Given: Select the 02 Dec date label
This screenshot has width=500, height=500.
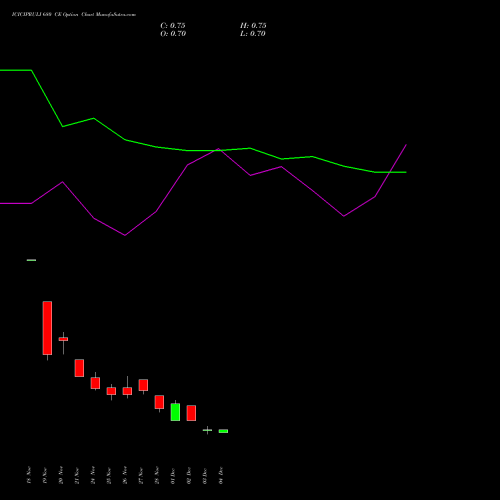Looking at the screenshot, I should (x=189, y=475).
